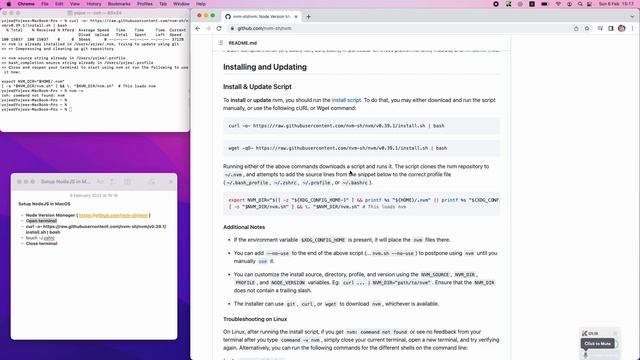Open README.md table of contents icon
The height and width of the screenshot is (360, 640).
(220, 43)
